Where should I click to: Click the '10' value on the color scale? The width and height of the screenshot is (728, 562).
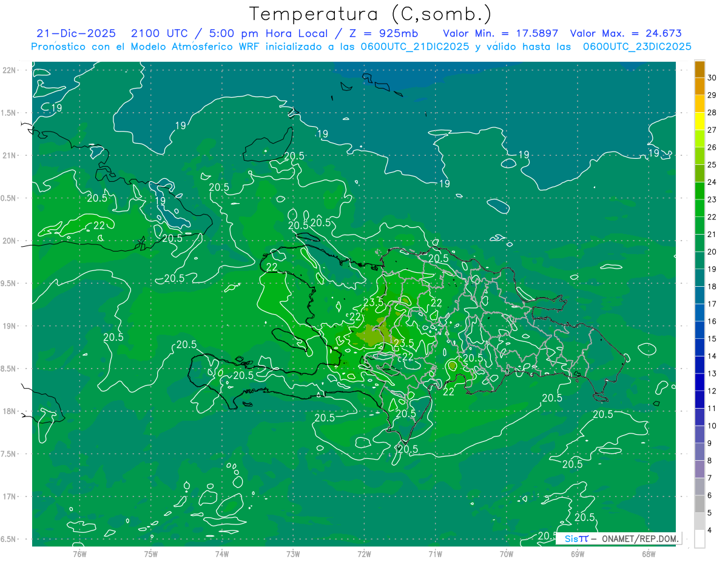click(712, 426)
